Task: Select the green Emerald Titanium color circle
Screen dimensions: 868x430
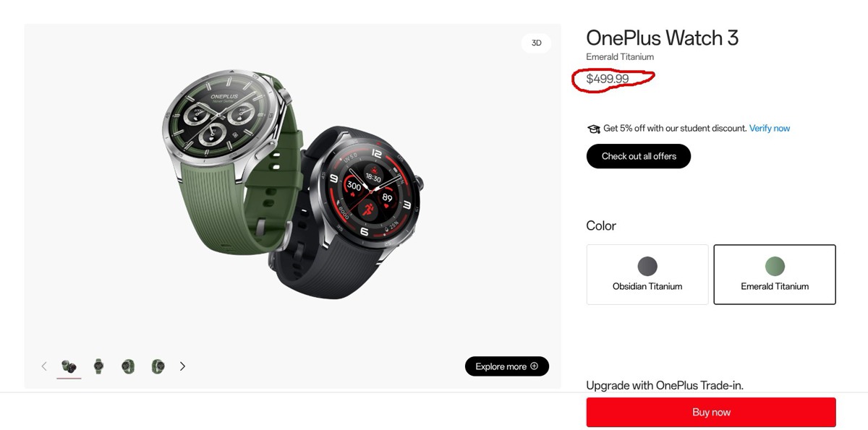Action: point(775,266)
